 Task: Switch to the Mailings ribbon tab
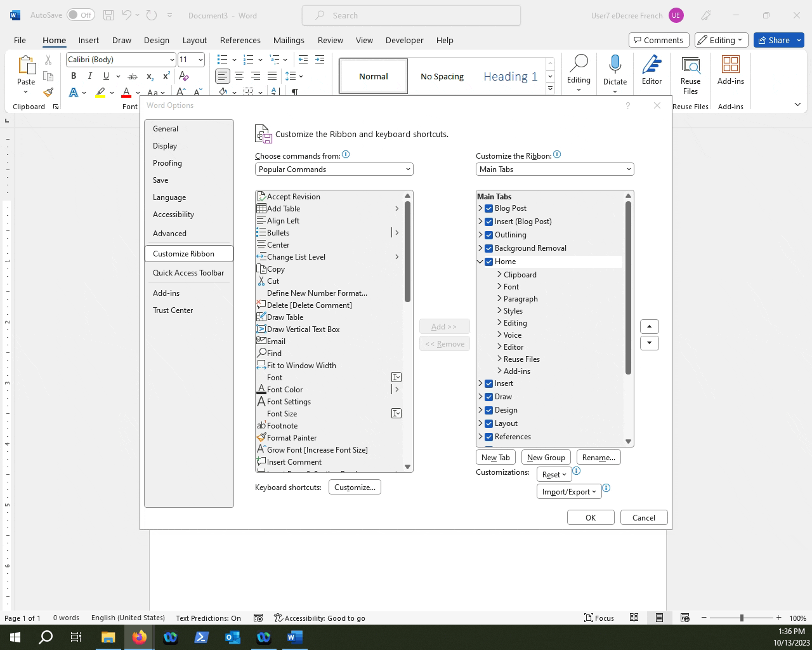(289, 40)
